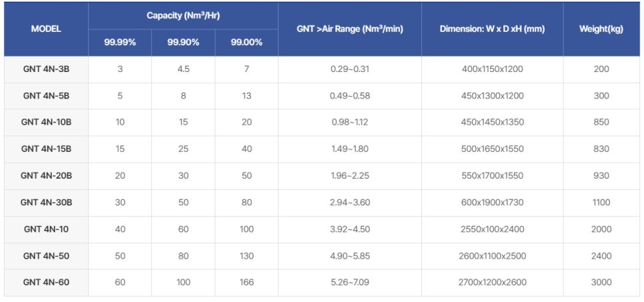The image size is (644, 302).
Task: Select the GNT 4N-5B model cell
Action: pyautogui.click(x=46, y=96)
